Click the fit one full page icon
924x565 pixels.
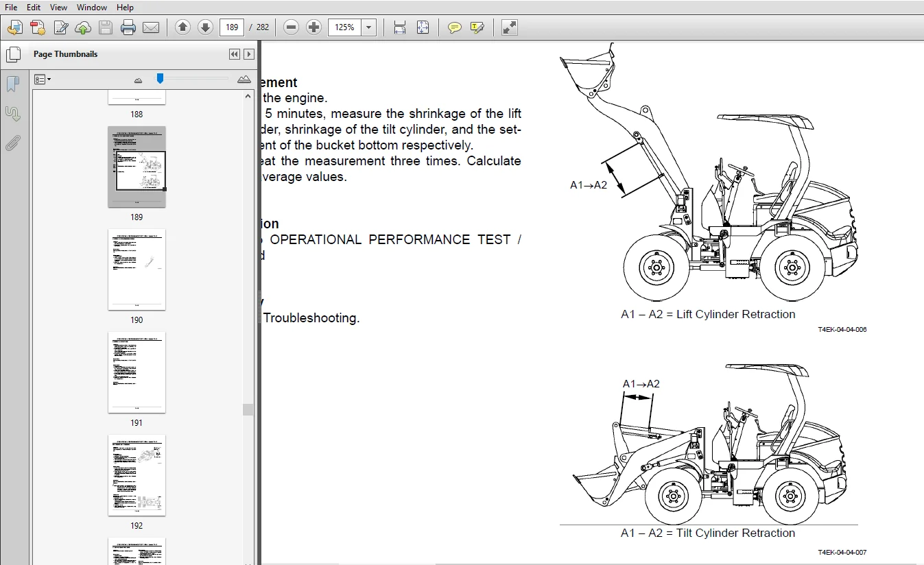point(423,27)
